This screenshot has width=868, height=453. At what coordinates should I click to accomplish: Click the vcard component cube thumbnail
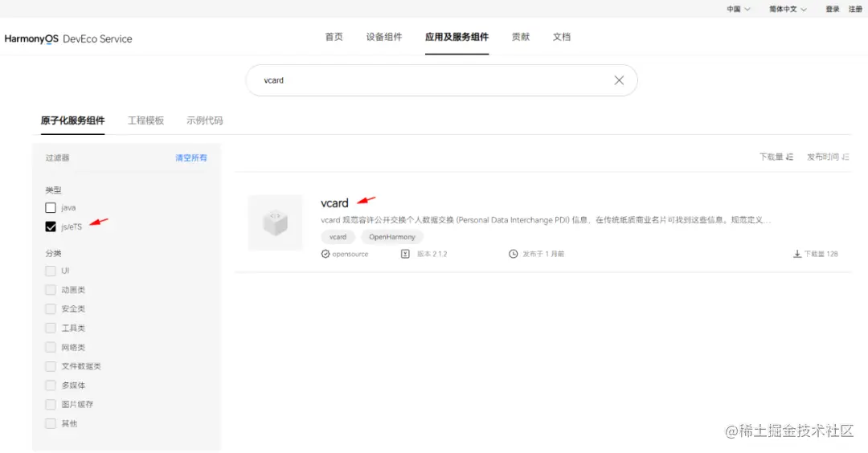[275, 222]
